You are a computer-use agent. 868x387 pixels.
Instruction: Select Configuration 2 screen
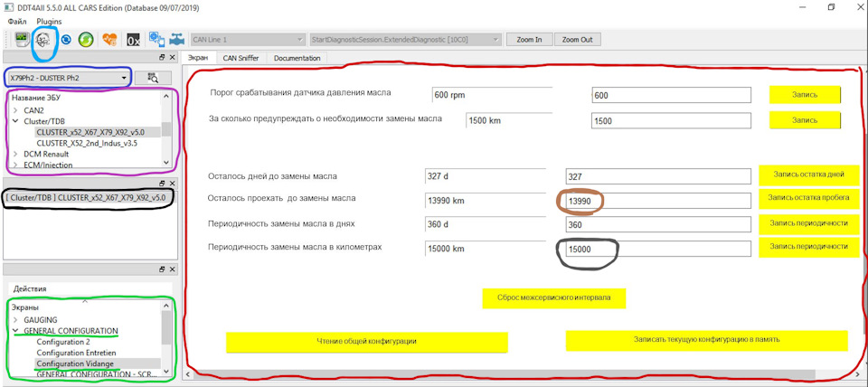pyautogui.click(x=63, y=342)
